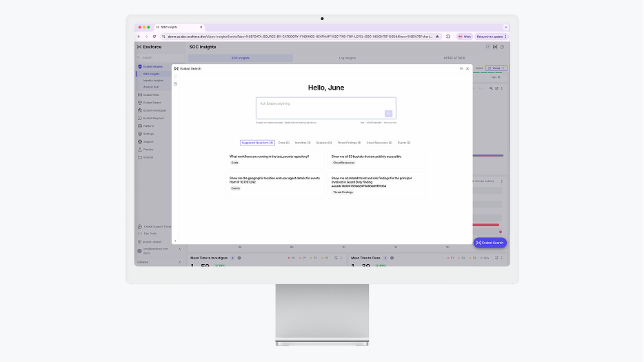Expand the Exabot Search side panel chevron
The width and height of the screenshot is (644, 362).
[175, 241]
